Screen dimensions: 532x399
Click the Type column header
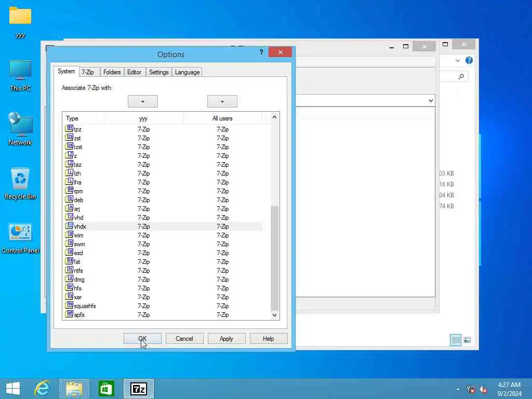tap(84, 118)
